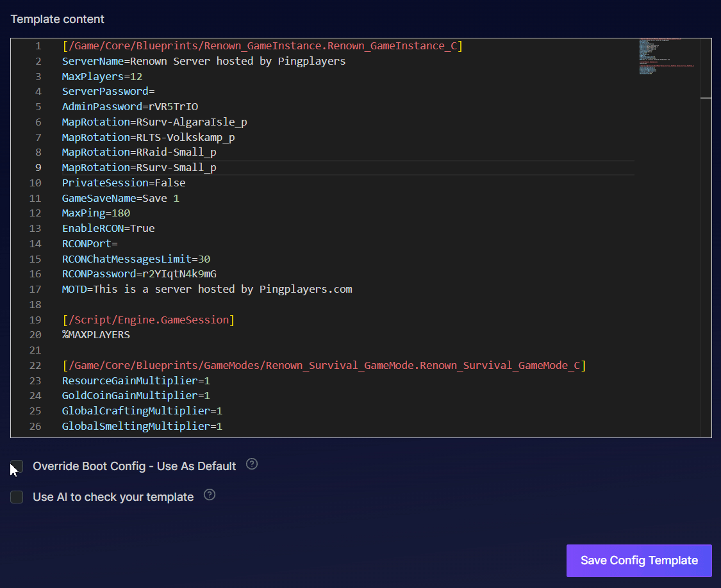Click help icon beside Override Boot Config
Screen dimensions: 721x588
[x=252, y=464]
